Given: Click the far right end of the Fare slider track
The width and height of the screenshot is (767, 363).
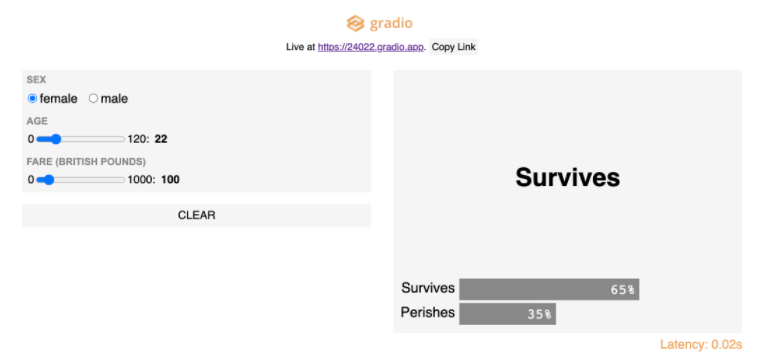Looking at the screenshot, I should [123, 180].
